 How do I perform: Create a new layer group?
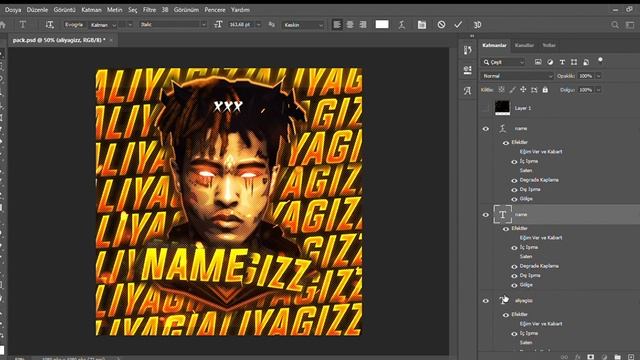(617, 357)
